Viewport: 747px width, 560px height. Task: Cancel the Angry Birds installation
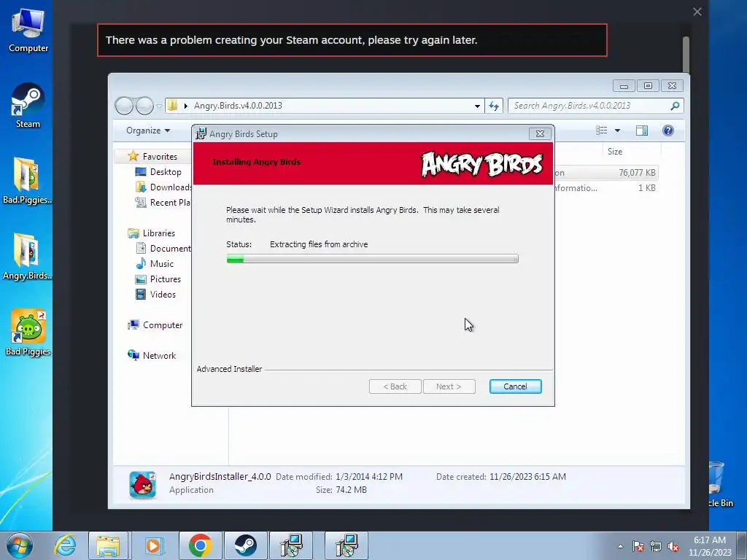point(516,386)
